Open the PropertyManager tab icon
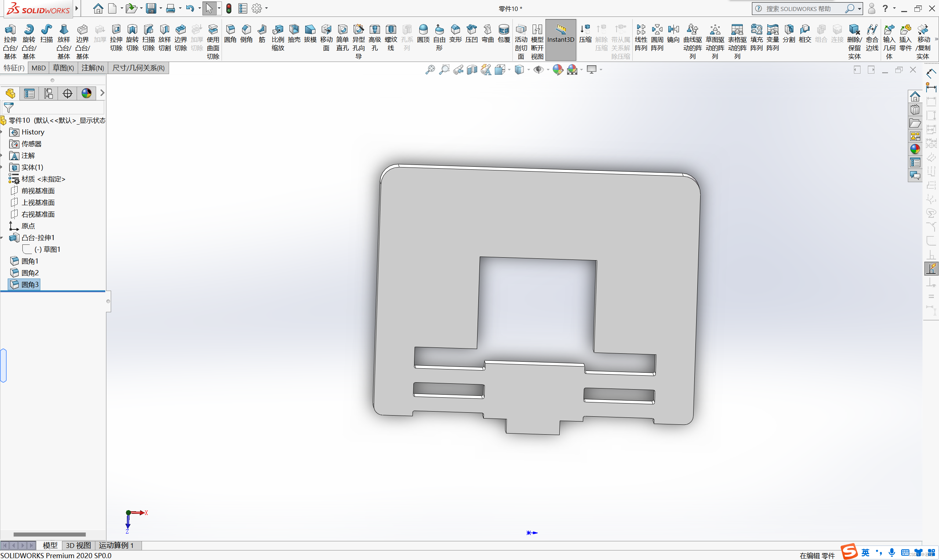 (x=29, y=93)
